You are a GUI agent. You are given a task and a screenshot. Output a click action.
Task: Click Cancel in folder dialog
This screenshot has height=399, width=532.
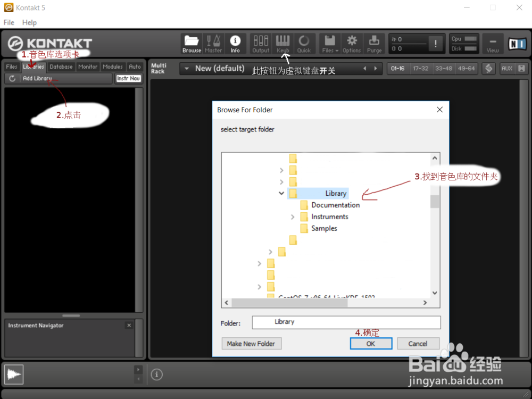[x=418, y=344]
